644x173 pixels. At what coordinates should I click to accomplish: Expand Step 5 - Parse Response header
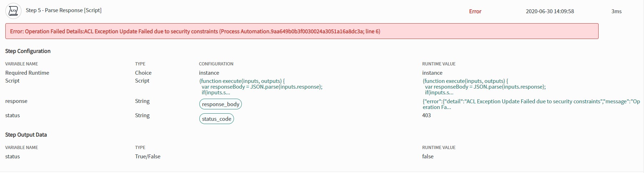coord(64,10)
